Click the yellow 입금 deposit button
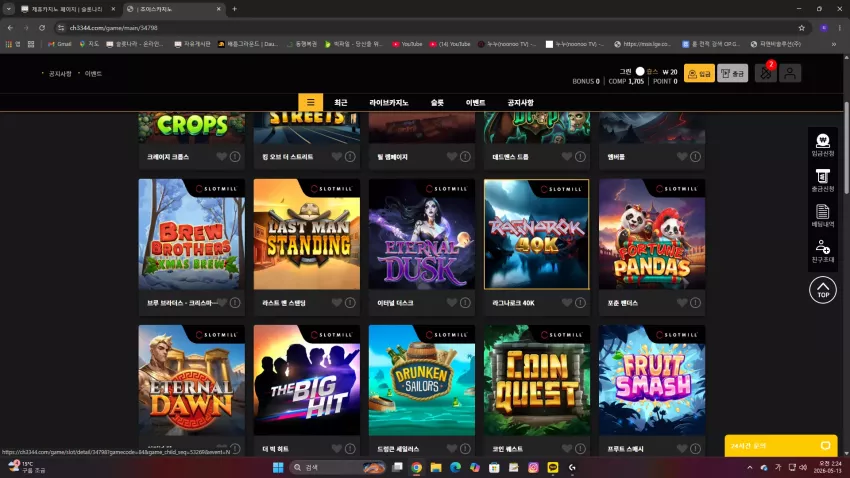 (x=699, y=73)
